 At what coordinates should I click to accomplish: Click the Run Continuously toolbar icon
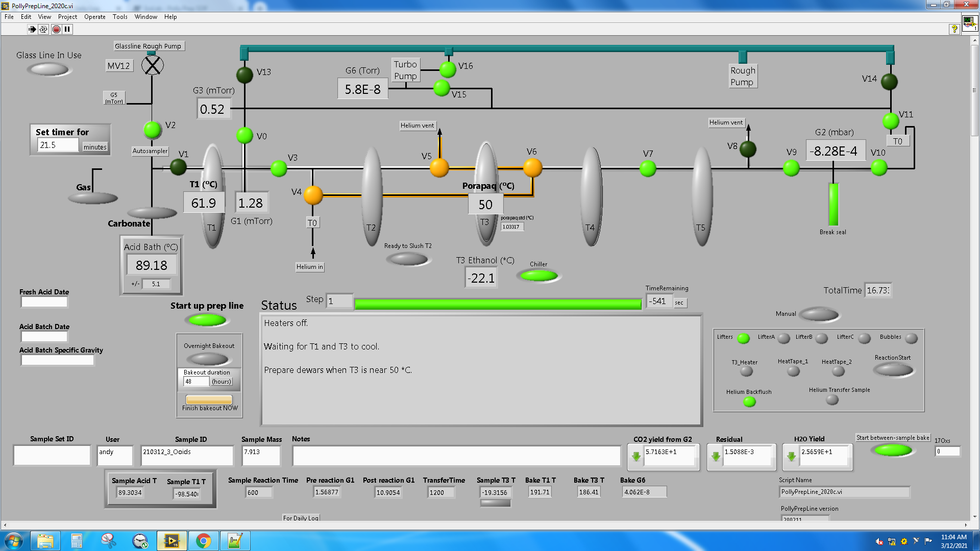43,29
